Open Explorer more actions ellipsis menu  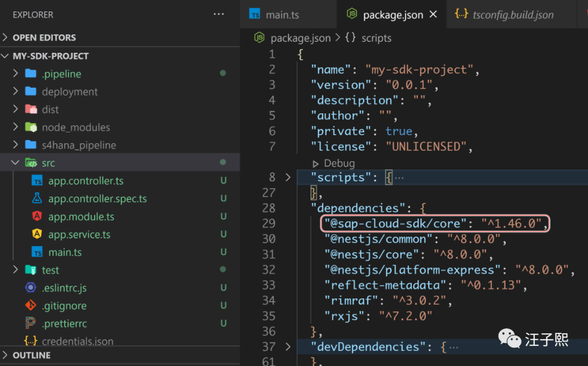click(x=219, y=14)
